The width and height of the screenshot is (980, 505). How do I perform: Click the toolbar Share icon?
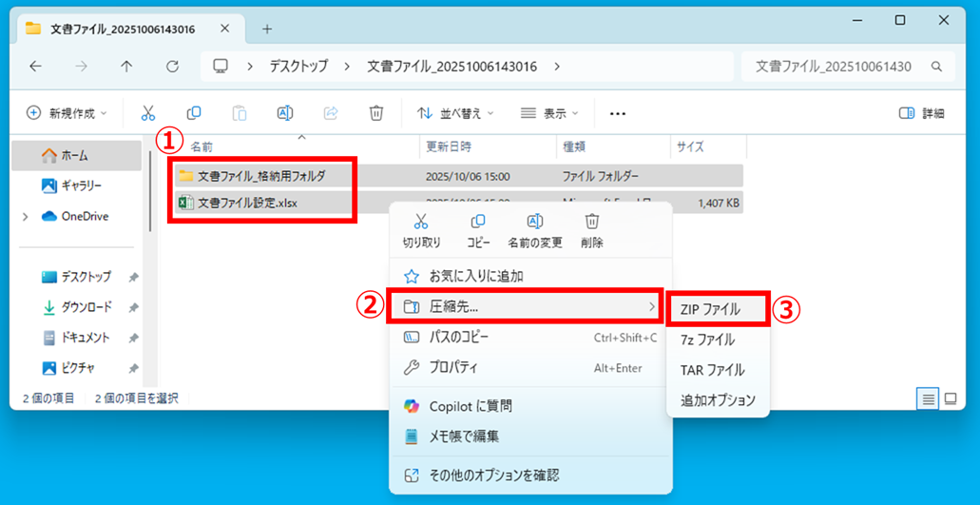pyautogui.click(x=331, y=113)
